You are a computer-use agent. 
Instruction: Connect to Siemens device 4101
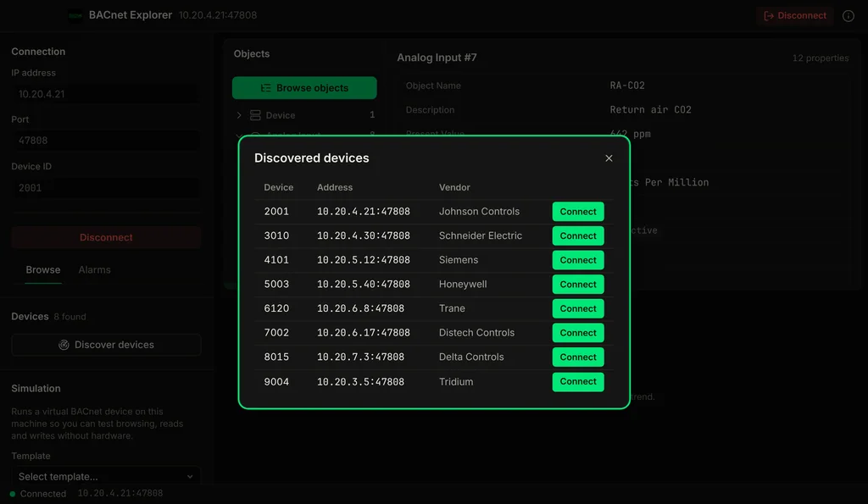click(578, 260)
